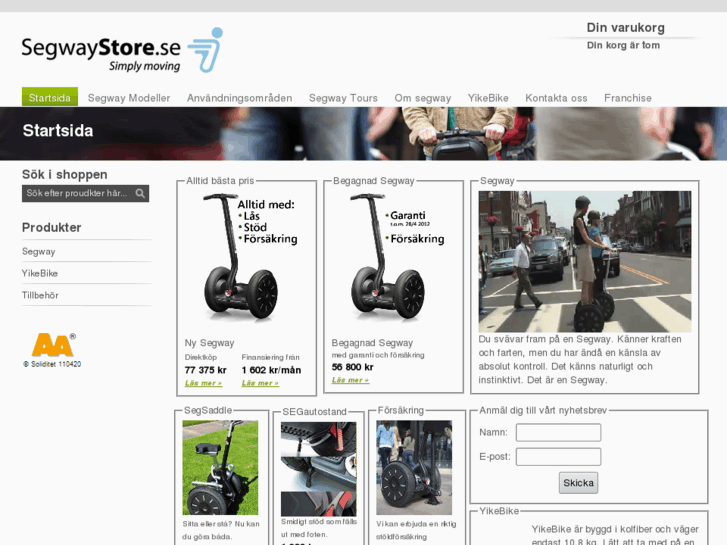The height and width of the screenshot is (545, 727).
Task: Open the Försäkring product thumbnail
Action: (414, 468)
